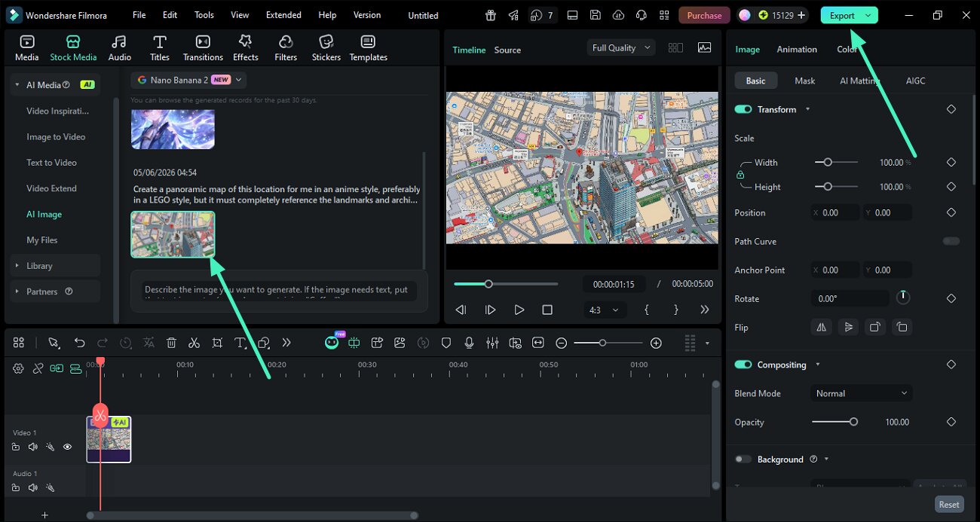Open the Media panel
The height and width of the screenshot is (522, 980).
(26, 48)
